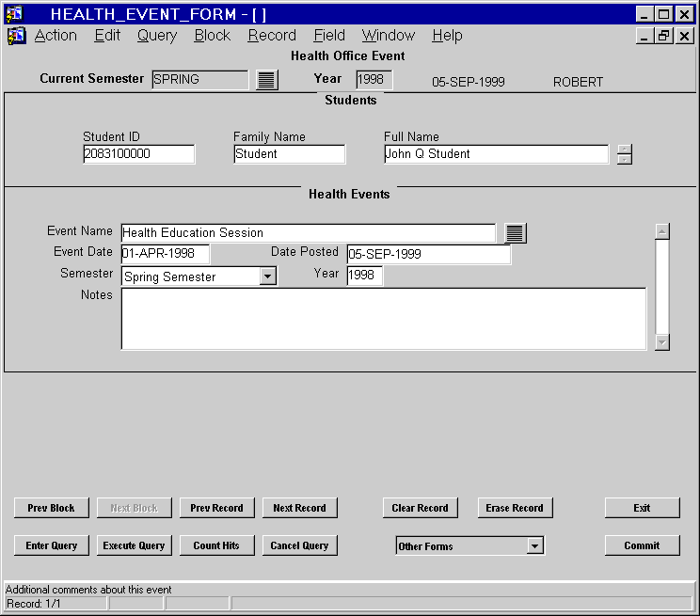700x616 pixels.
Task: Click inside the Notes text area
Action: pos(384,319)
